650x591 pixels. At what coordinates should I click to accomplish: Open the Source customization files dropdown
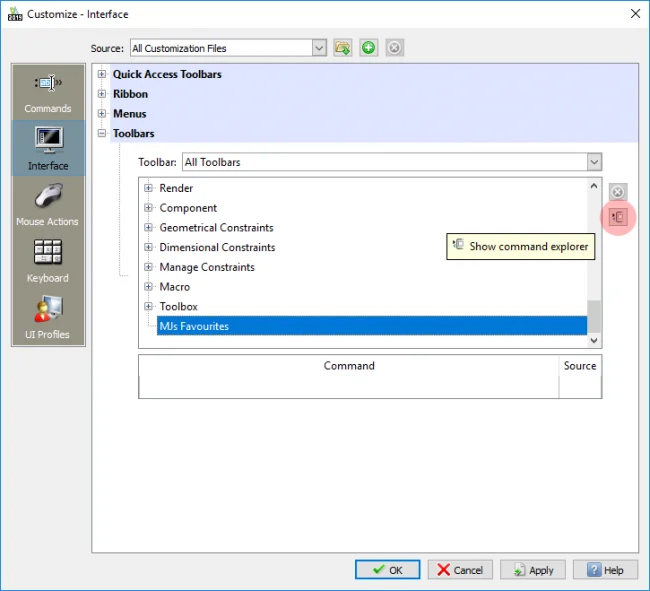point(319,48)
